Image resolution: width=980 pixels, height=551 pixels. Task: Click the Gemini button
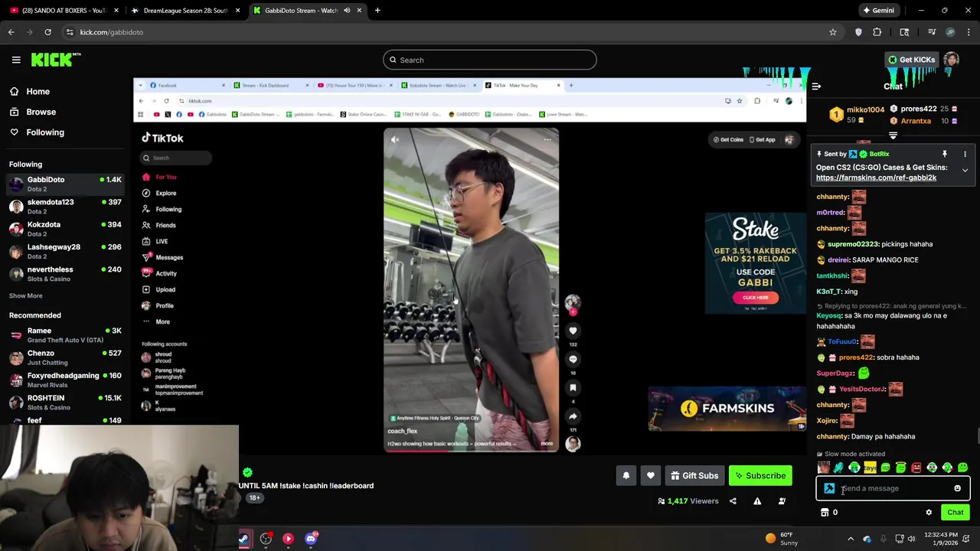(x=878, y=11)
